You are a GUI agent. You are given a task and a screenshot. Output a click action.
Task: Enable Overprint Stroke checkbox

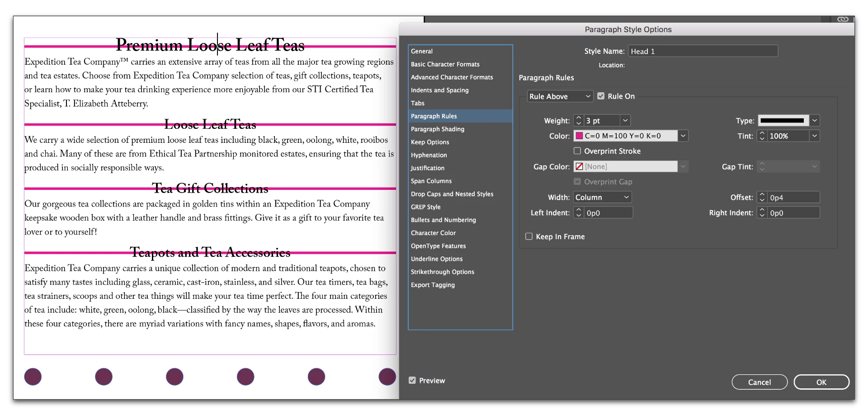coord(577,151)
